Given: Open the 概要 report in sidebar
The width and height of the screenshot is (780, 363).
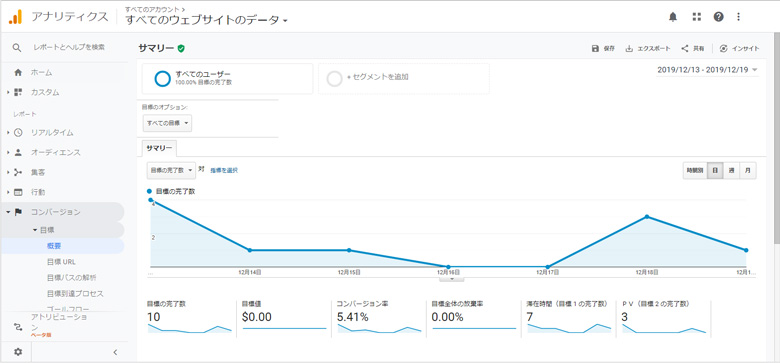Looking at the screenshot, I should [x=54, y=246].
